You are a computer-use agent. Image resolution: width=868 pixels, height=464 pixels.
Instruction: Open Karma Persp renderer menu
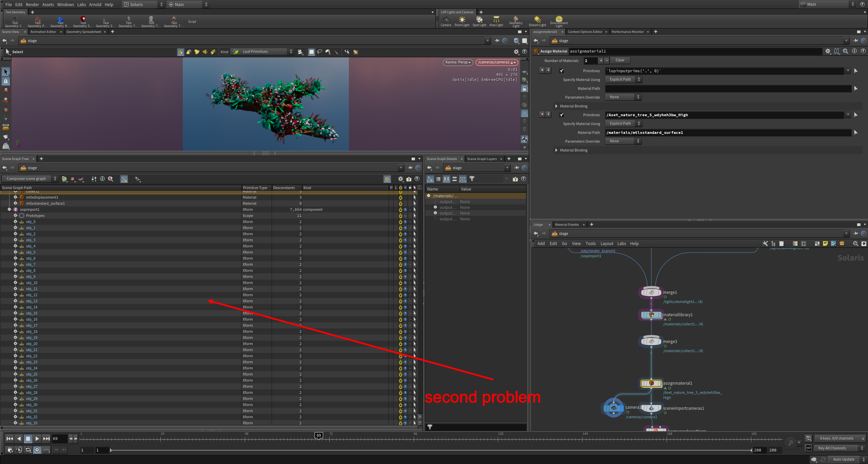pos(458,62)
